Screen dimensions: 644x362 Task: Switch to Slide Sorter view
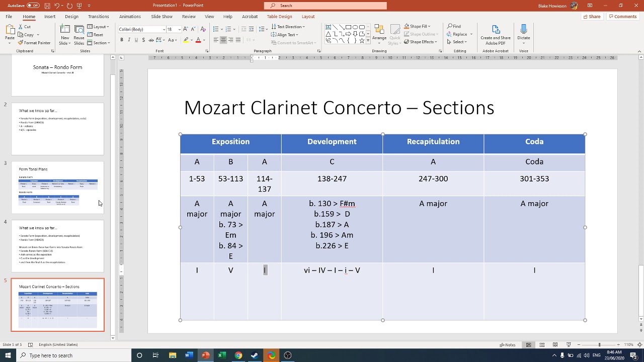(x=542, y=345)
